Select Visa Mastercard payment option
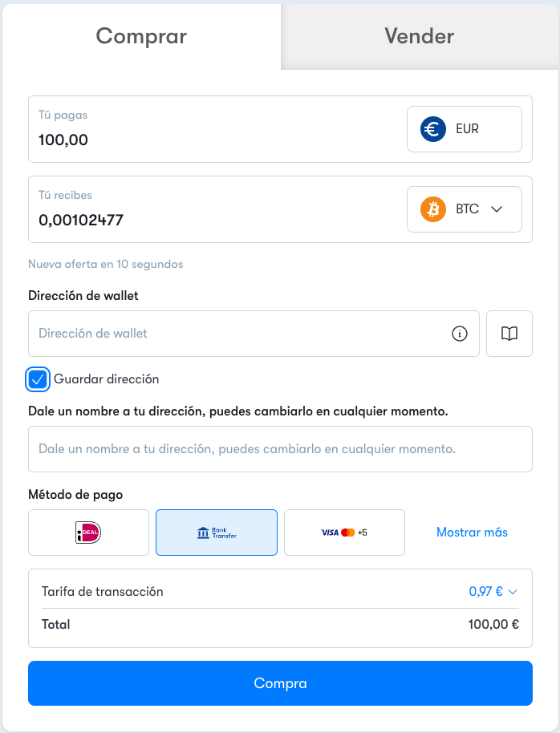Screen dimensions: 560x733 click(344, 533)
